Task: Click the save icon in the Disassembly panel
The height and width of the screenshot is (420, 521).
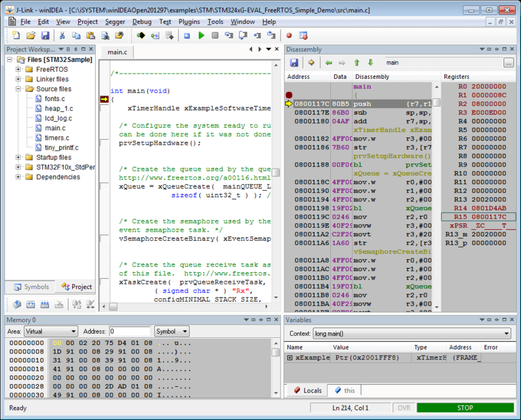Action: (292, 63)
